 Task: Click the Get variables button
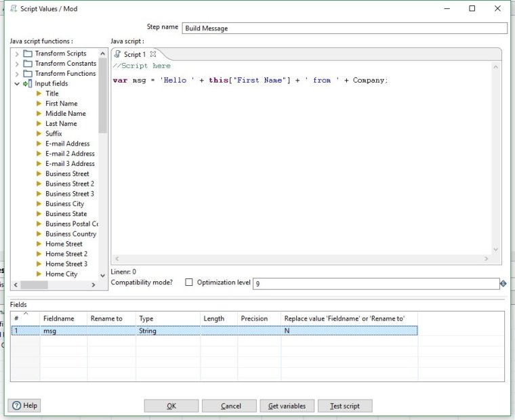click(x=287, y=406)
